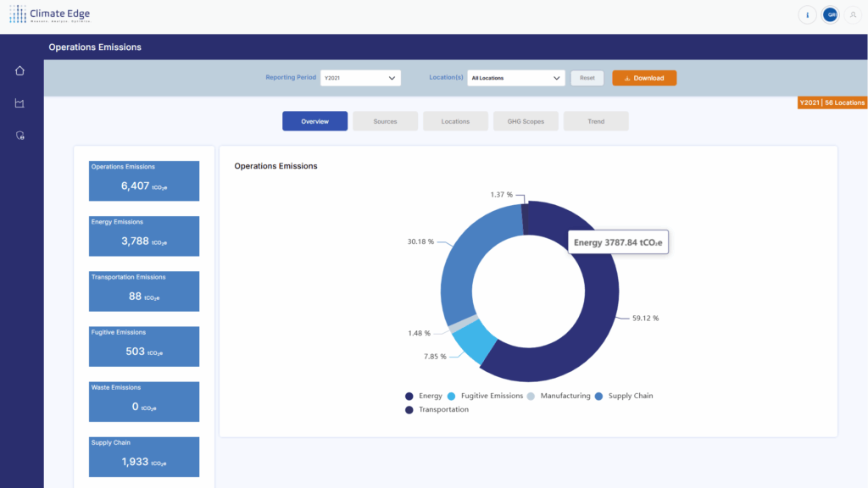Open the chart analytics sidebar icon
The height and width of the screenshot is (488, 868).
20,103
